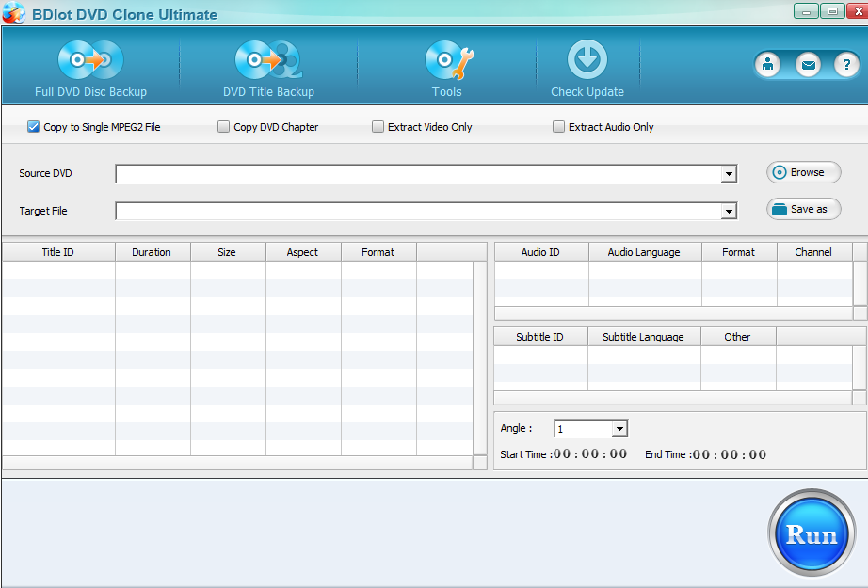Open the user account icon
Screen dimensions: 868x588
[768, 65]
